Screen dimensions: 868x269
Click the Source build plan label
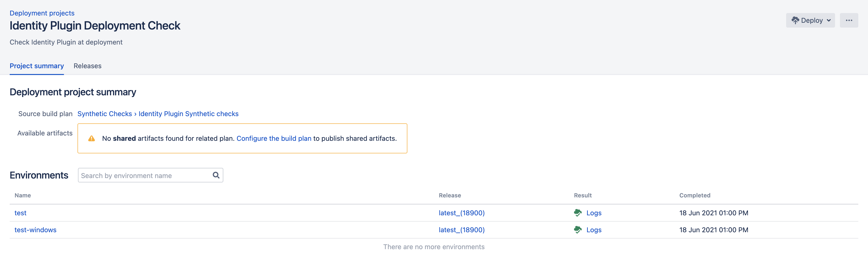tap(46, 114)
